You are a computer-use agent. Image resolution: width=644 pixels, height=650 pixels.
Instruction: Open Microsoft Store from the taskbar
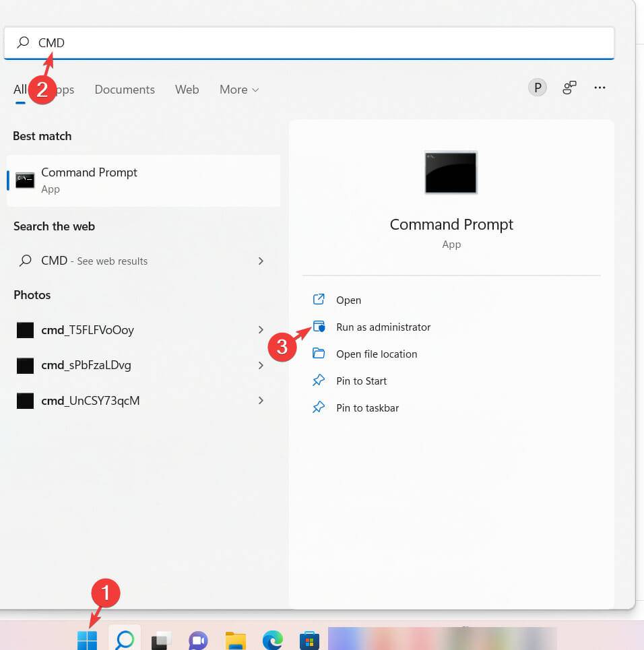pos(309,639)
